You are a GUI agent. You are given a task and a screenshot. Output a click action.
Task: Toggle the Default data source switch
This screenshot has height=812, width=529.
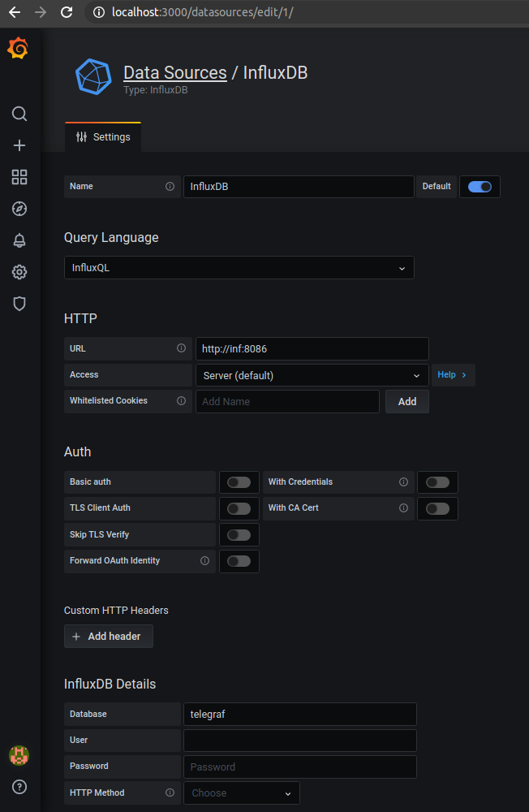480,187
